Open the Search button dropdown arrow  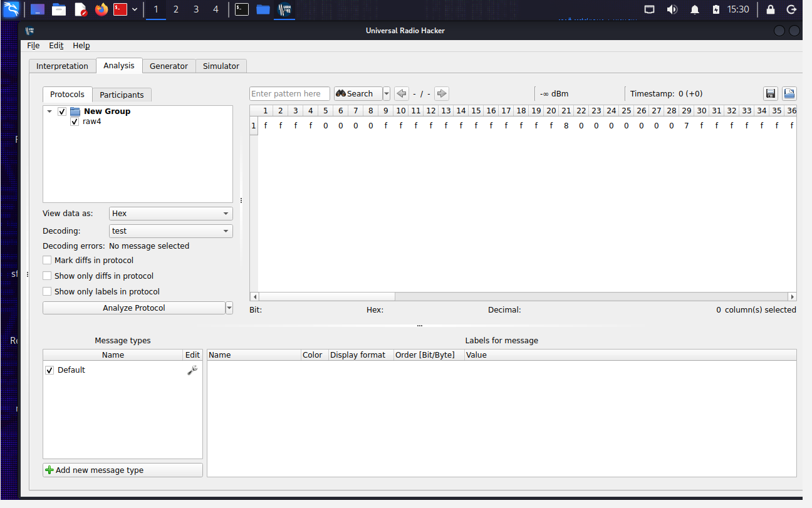point(386,93)
